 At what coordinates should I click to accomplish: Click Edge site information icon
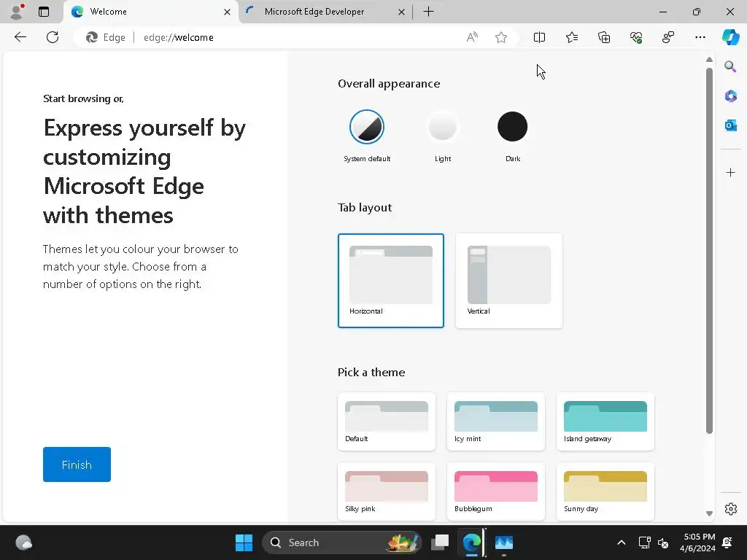[105, 37]
